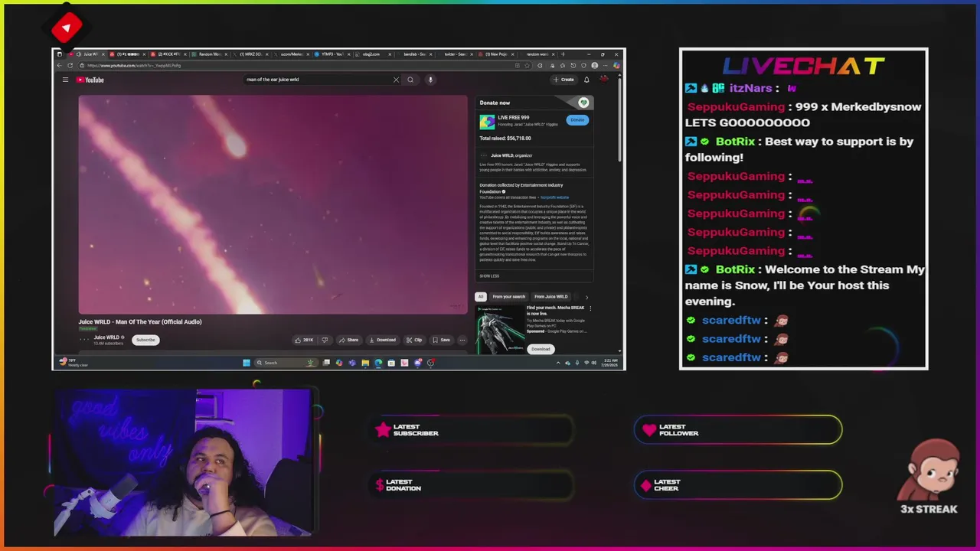Click Download on the Mecha BREAK ad
The width and height of the screenshot is (980, 551).
click(541, 349)
